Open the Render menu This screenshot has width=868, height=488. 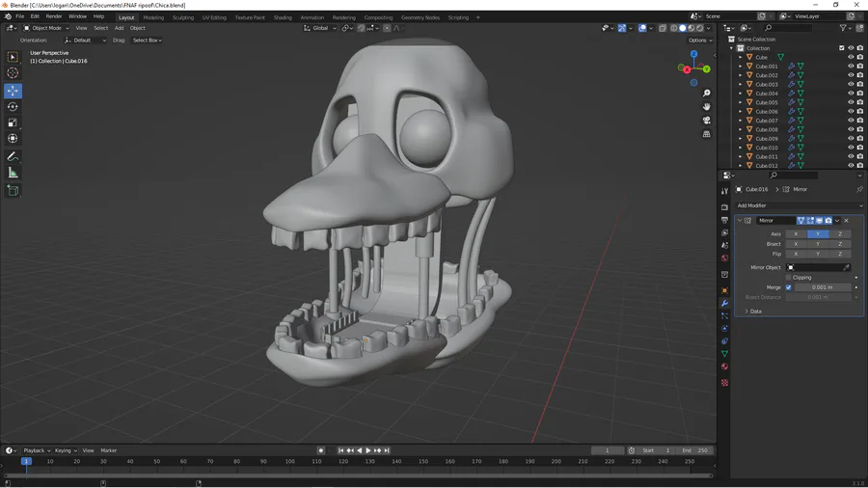[54, 16]
